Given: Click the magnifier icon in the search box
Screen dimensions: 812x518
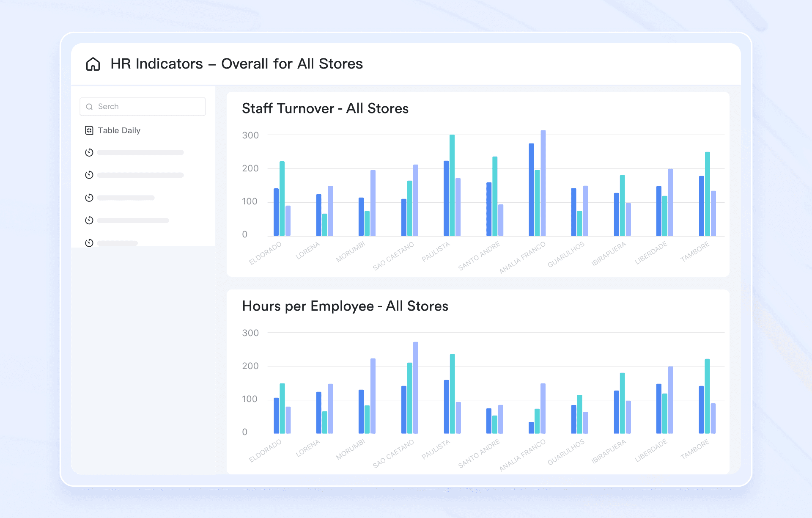Looking at the screenshot, I should (x=89, y=106).
